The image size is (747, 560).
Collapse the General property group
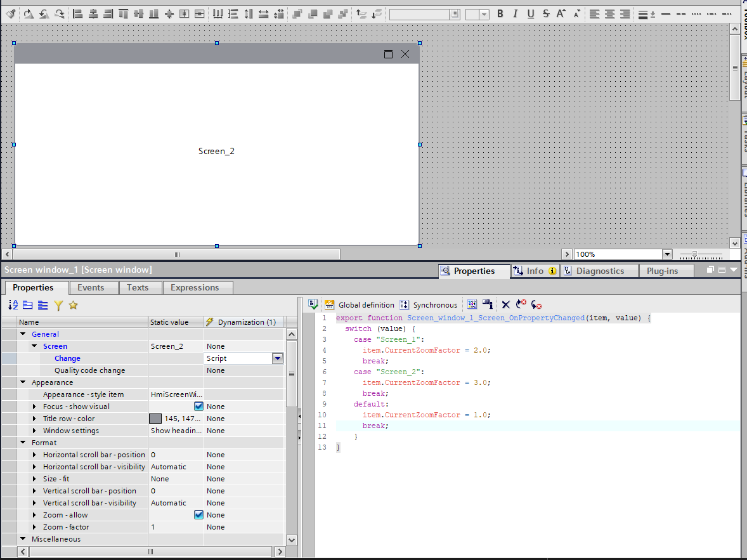pos(23,334)
